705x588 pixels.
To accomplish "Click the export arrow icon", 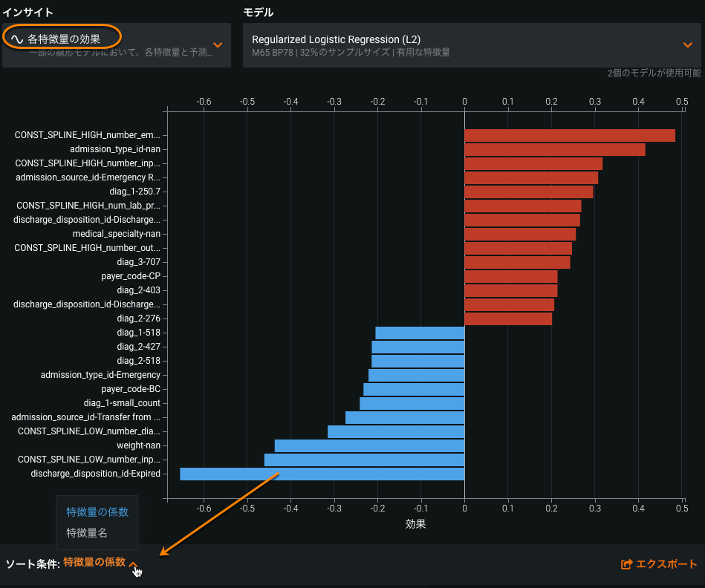I will pyautogui.click(x=626, y=564).
